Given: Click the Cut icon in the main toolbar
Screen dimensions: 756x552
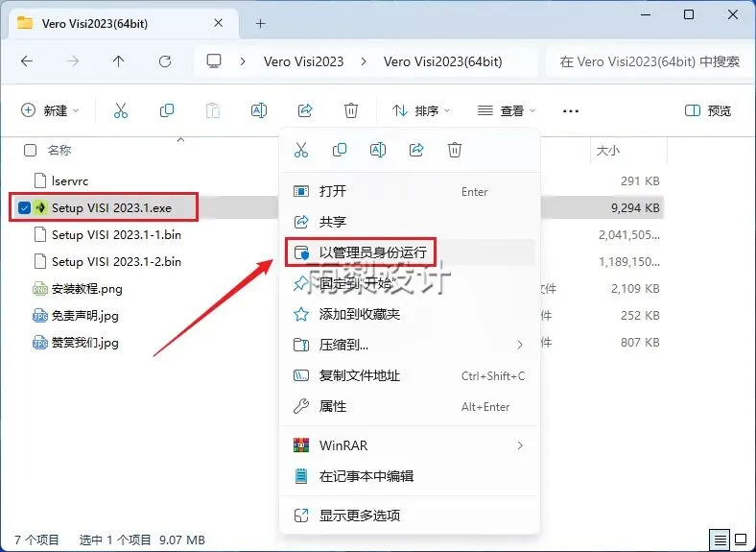Looking at the screenshot, I should click(121, 111).
